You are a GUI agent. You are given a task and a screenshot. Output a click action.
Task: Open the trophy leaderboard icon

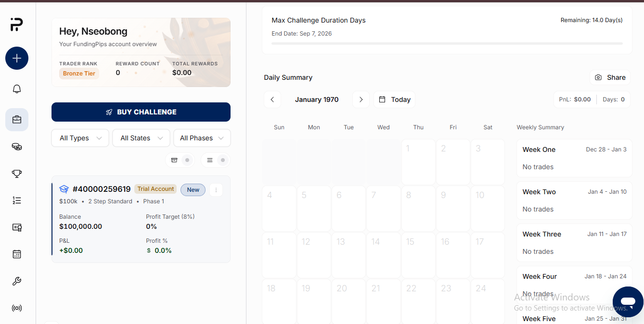[x=17, y=174]
